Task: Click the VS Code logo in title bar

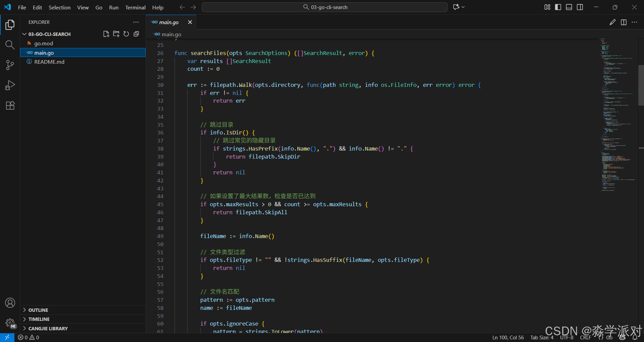Action: pos(7,7)
